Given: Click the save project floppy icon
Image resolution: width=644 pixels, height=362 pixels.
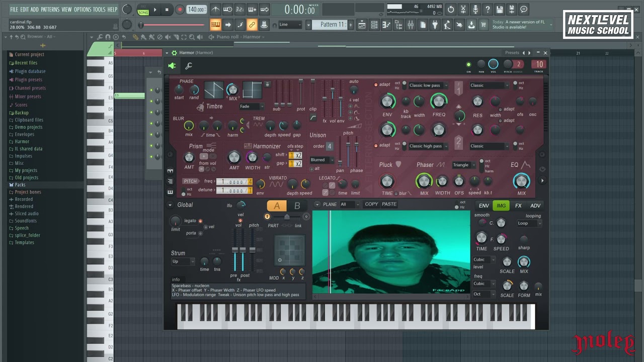Looking at the screenshot, I should click(500, 10).
